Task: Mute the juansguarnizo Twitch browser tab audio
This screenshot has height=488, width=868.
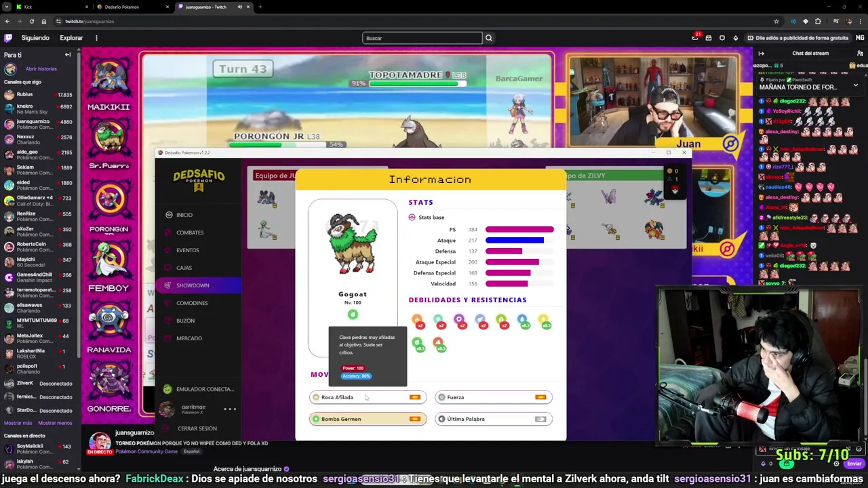Action: tap(239, 7)
